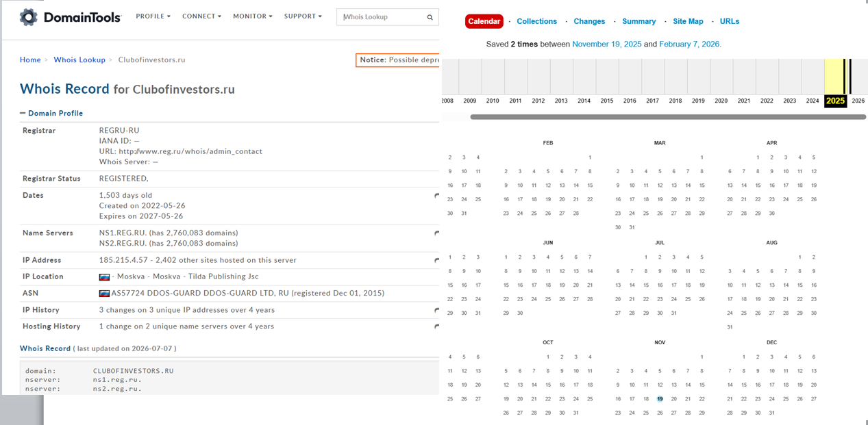Click day 31 in the December calendar
The width and height of the screenshot is (868, 425).
772,413
